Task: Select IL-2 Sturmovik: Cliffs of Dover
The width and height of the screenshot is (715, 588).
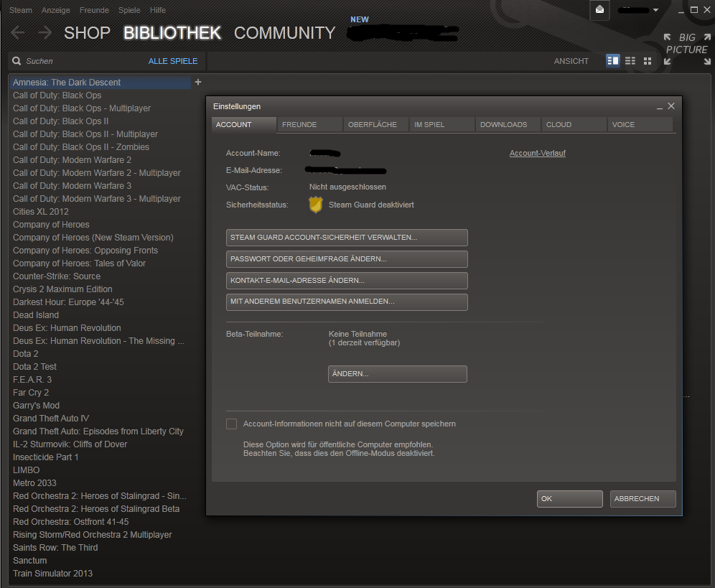Action: point(70,444)
